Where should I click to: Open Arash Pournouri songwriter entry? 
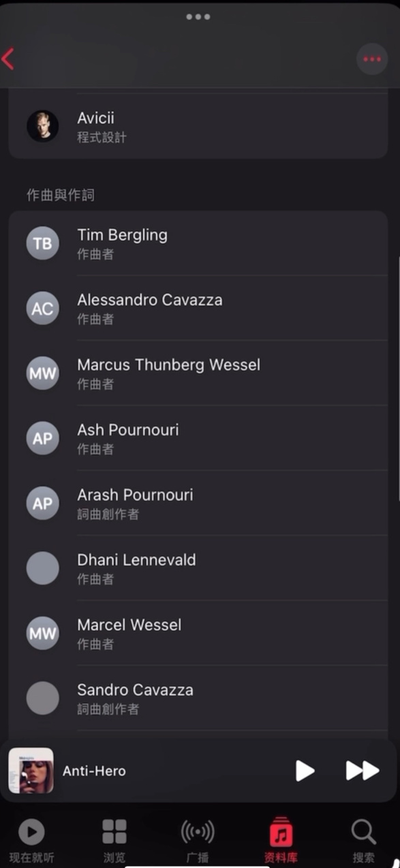(198, 503)
